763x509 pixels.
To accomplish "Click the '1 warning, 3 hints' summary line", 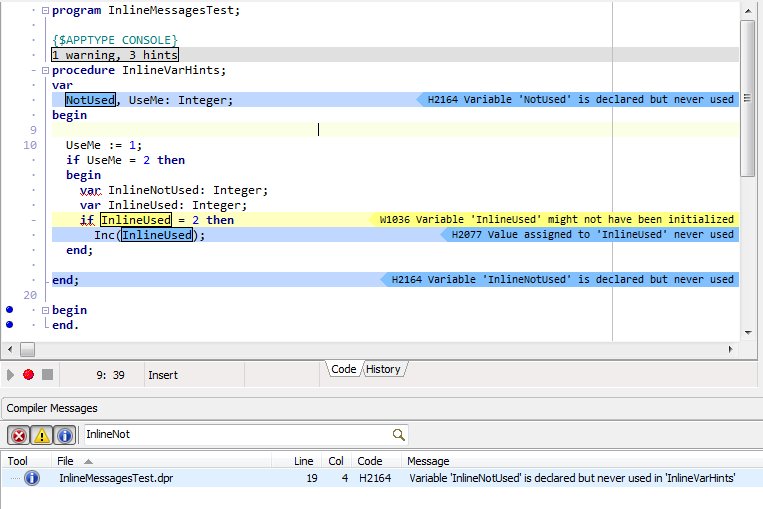I will point(115,55).
